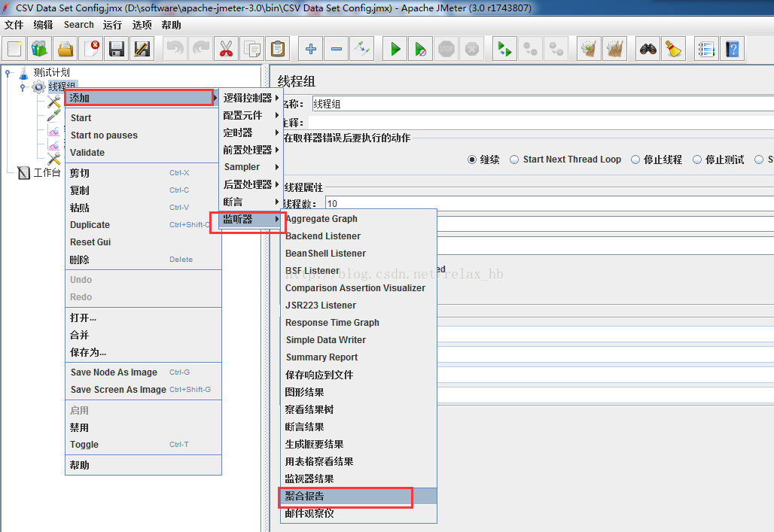
Task: Click the Clear All brooms icon
Action: tap(615, 49)
